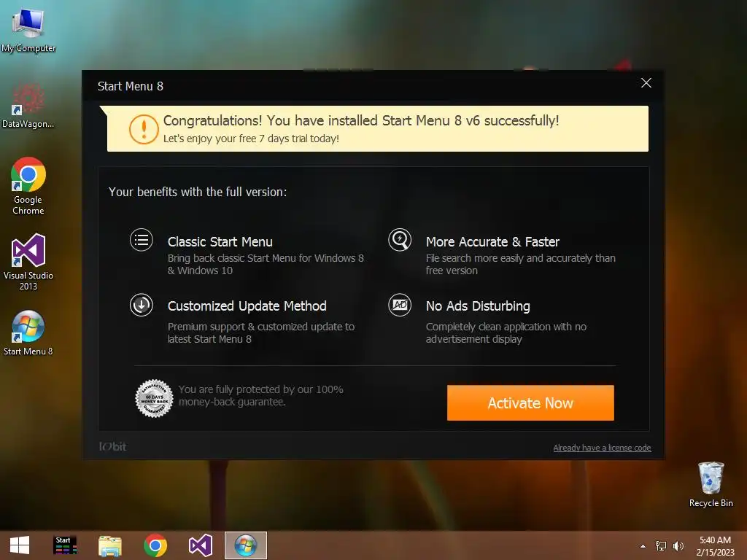Image resolution: width=747 pixels, height=560 pixels.
Task: Click the More Accurate & Faster heading
Action: [x=492, y=241]
